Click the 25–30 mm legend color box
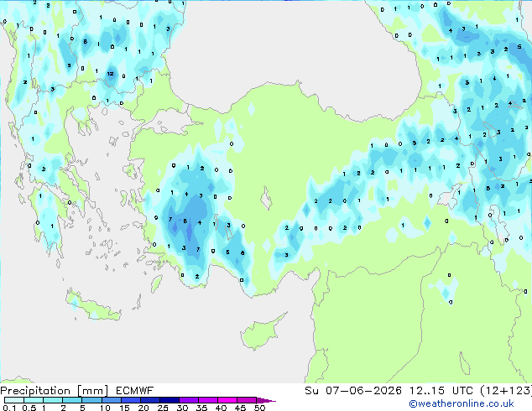 [x=169, y=400]
